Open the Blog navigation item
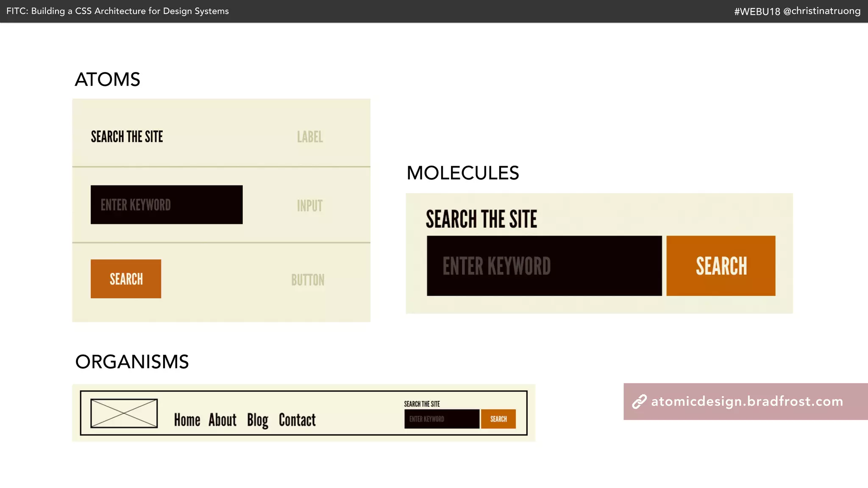The image size is (868, 488). [258, 420]
